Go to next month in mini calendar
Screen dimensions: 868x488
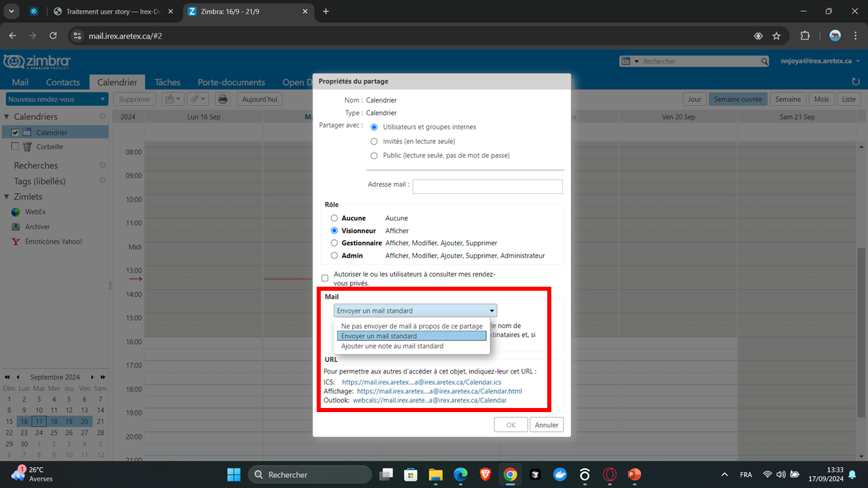pos(93,377)
